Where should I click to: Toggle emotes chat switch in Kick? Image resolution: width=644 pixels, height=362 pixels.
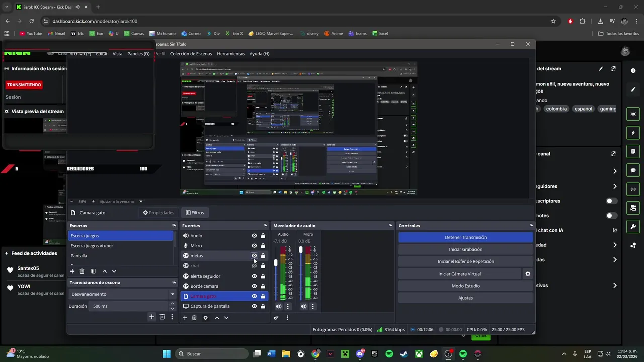tap(611, 216)
